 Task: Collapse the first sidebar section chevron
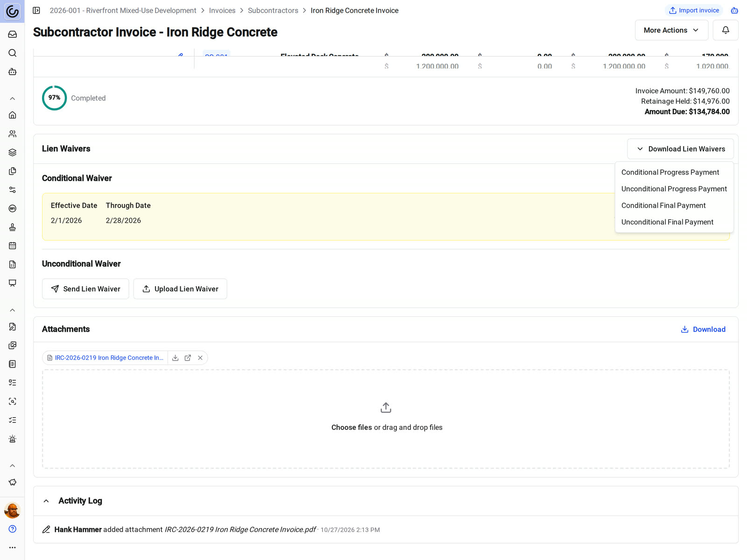[x=13, y=98]
